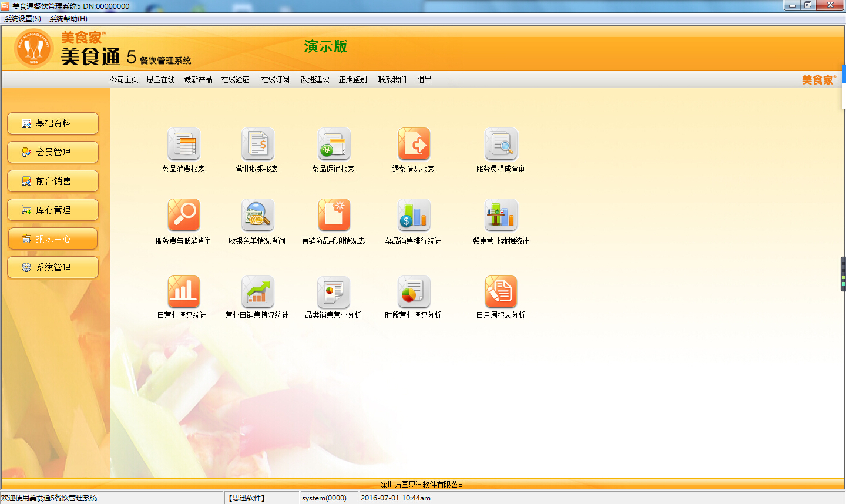The width and height of the screenshot is (846, 504).
Task: Open the 系统设置(S) menu
Action: click(x=23, y=19)
